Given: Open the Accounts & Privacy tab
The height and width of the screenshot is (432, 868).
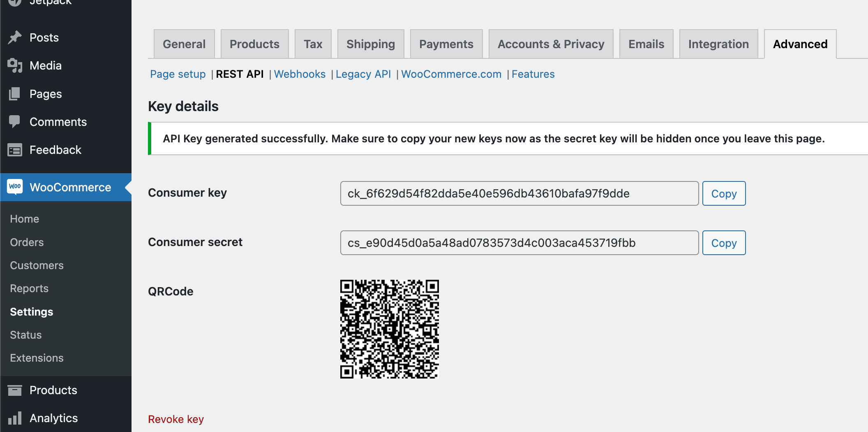Looking at the screenshot, I should 551,44.
